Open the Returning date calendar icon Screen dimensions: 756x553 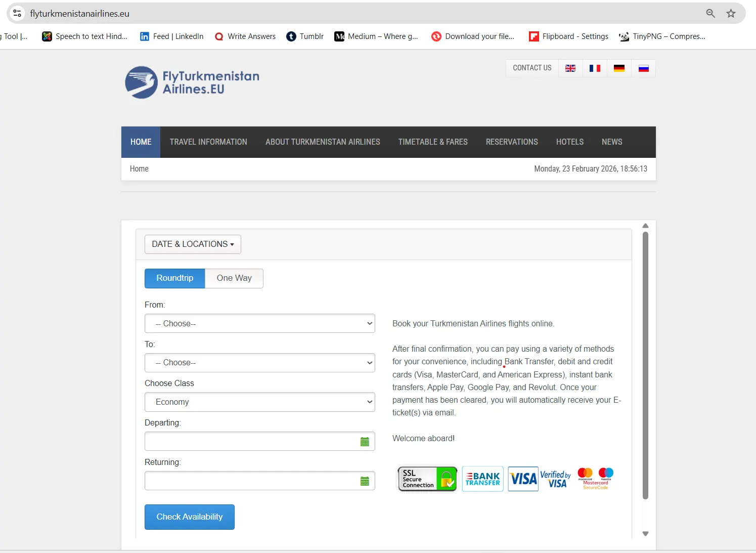tap(365, 481)
